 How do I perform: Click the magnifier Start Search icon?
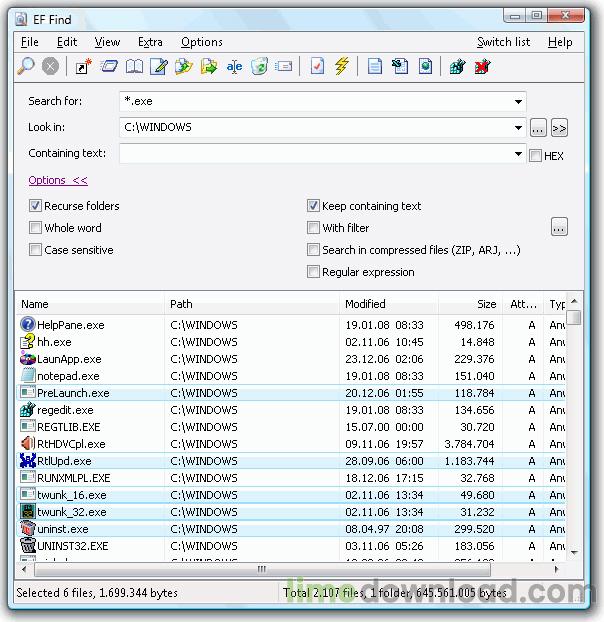[27, 67]
